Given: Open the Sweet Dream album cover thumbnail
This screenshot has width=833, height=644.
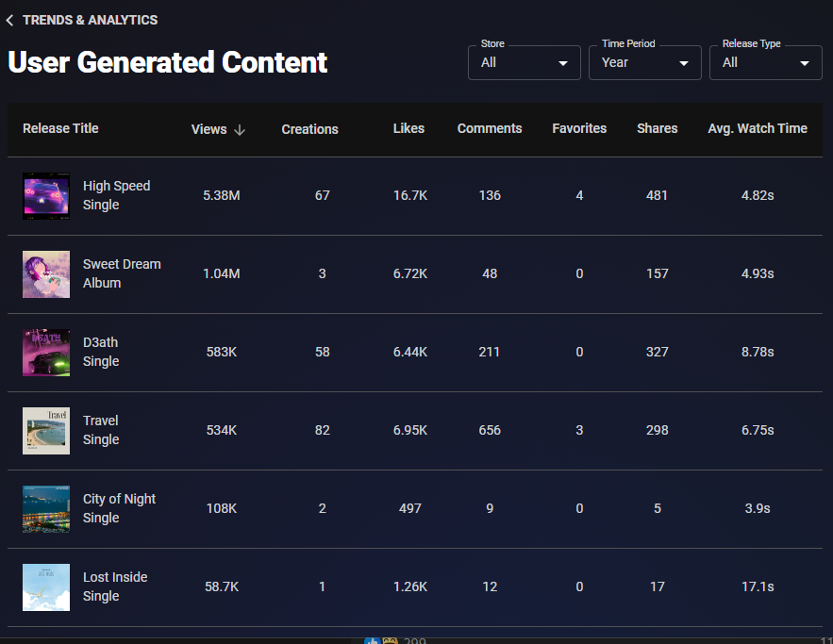Looking at the screenshot, I should (x=46, y=274).
